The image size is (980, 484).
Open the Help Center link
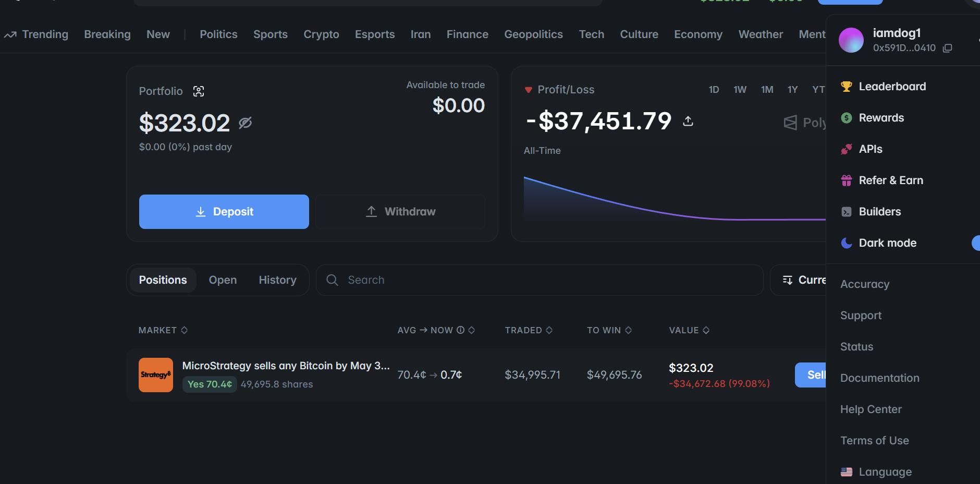[871, 409]
